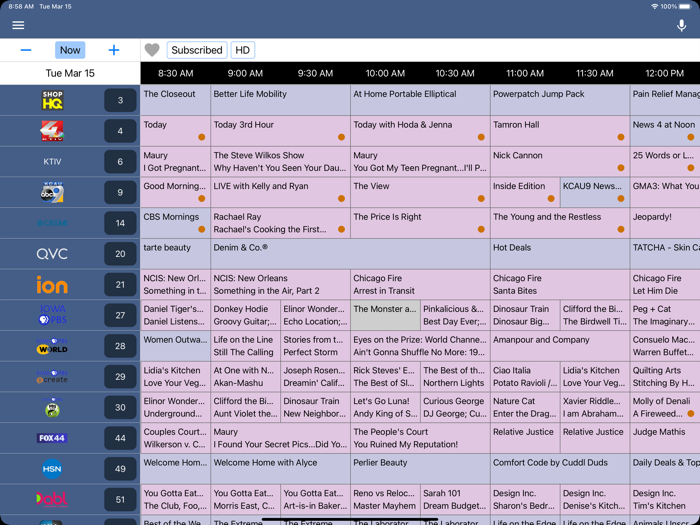Open the grey 'The Monster a...' listing

(x=385, y=315)
